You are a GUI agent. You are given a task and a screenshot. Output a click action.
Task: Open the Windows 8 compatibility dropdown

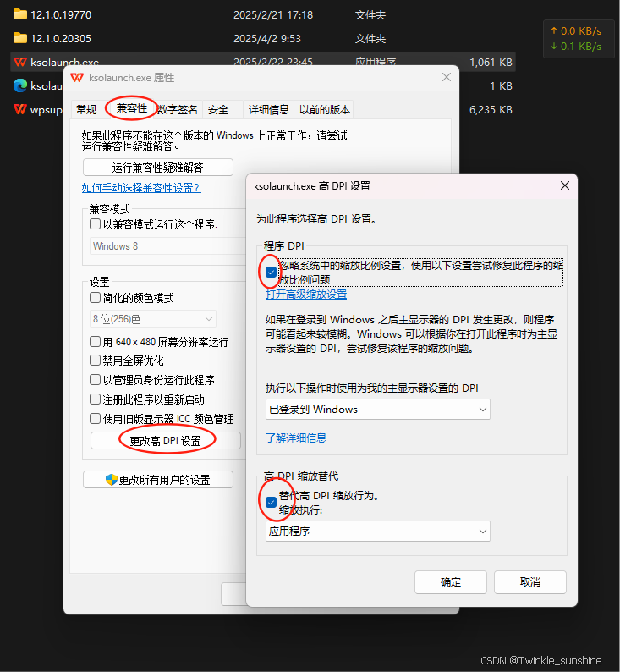(x=167, y=246)
